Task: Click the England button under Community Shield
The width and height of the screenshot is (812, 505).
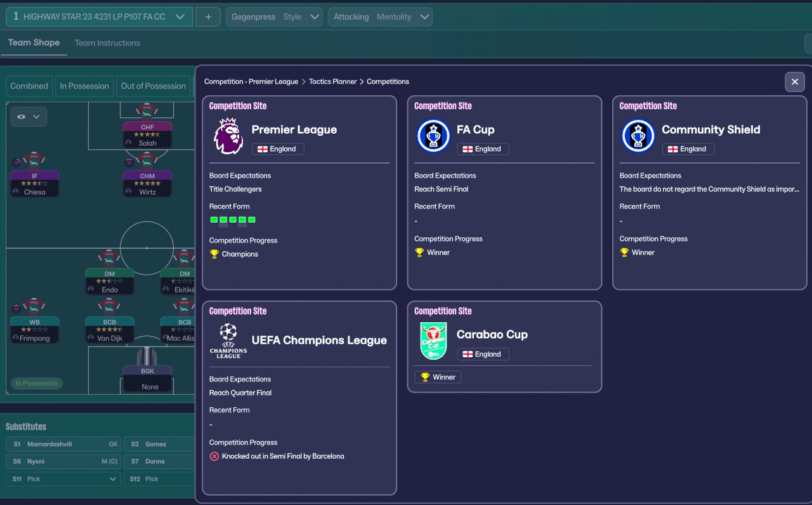Action: point(688,149)
